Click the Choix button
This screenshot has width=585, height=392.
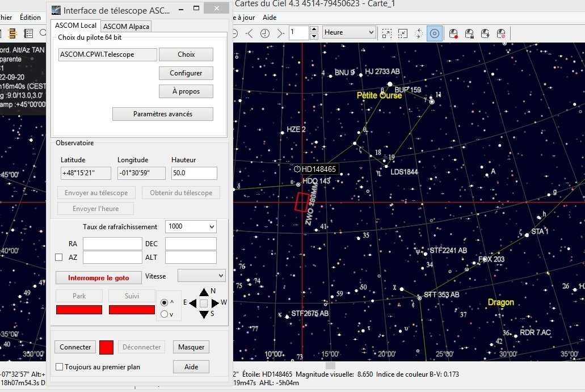tap(186, 54)
